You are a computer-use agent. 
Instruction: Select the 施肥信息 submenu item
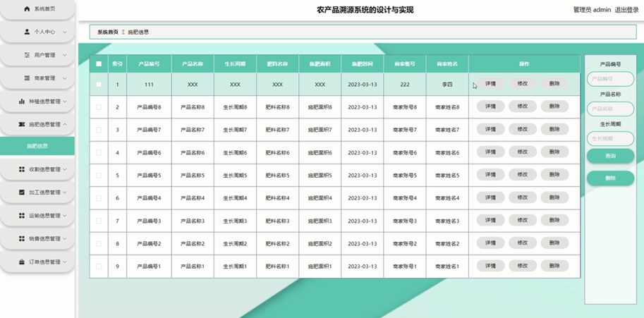coord(37,146)
